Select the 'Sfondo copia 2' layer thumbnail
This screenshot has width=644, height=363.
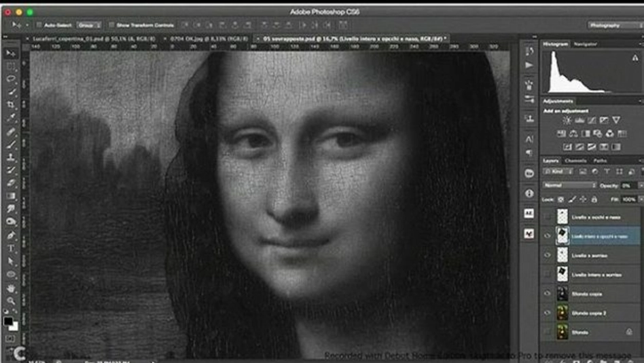point(562,313)
